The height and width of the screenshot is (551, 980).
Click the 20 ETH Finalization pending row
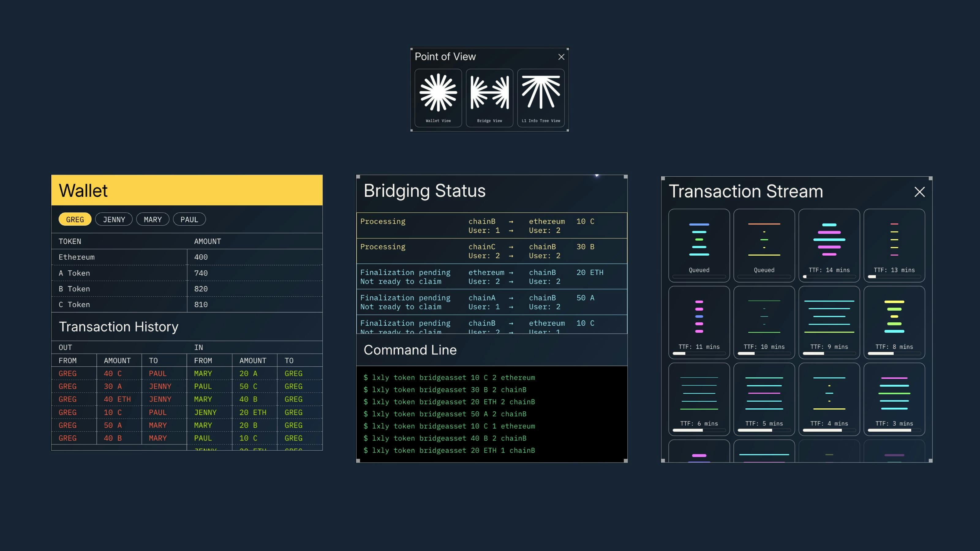pos(492,276)
